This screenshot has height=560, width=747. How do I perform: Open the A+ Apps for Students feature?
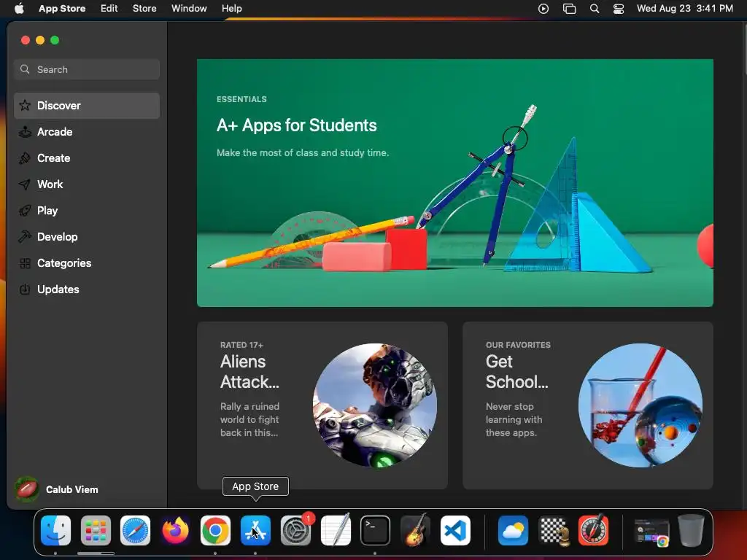click(x=455, y=183)
